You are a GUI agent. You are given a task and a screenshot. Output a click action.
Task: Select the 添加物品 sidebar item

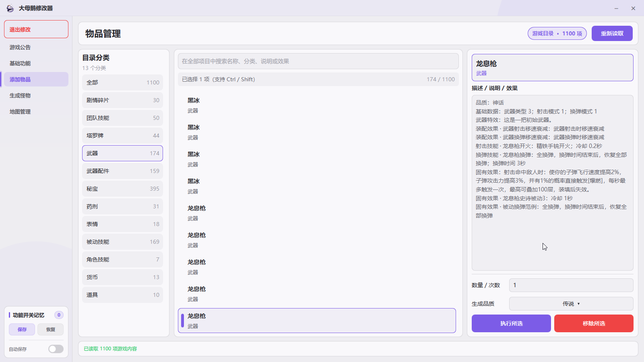click(x=36, y=79)
